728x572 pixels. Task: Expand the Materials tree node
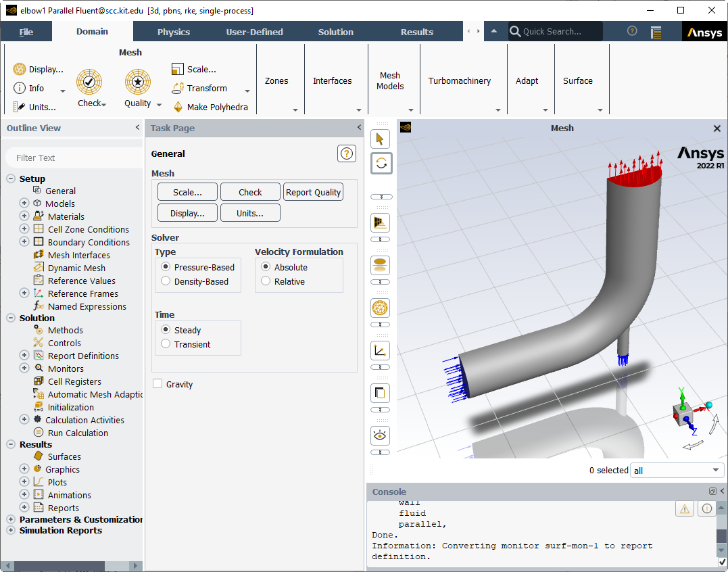24,216
